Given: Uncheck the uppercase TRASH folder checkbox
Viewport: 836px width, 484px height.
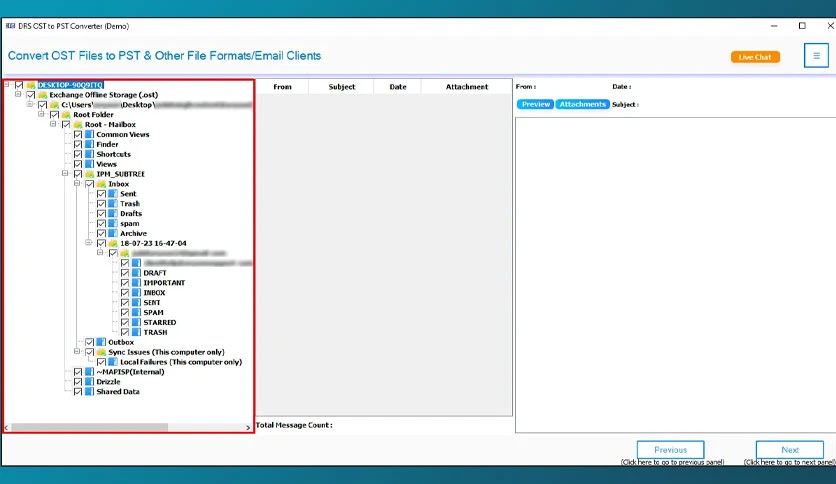Looking at the screenshot, I should tap(125, 332).
